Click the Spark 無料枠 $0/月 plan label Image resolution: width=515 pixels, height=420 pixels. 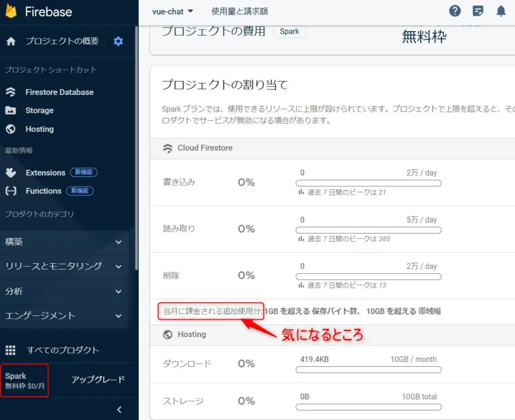pyautogui.click(x=25, y=381)
